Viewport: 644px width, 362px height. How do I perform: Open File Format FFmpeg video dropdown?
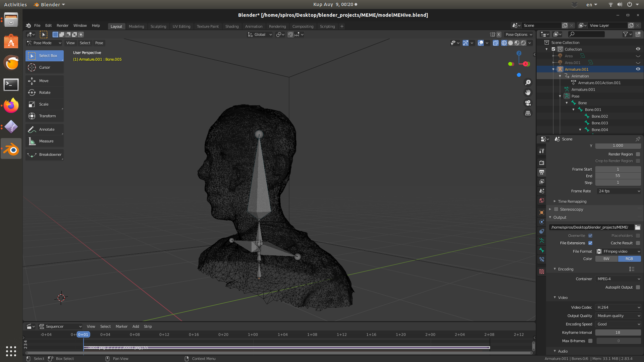click(x=618, y=251)
